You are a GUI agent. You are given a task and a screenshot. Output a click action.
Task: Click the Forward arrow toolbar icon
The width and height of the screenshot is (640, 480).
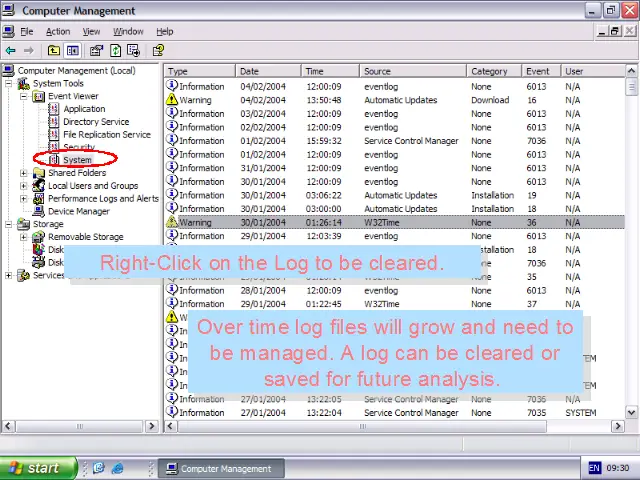pyautogui.click(x=29, y=51)
